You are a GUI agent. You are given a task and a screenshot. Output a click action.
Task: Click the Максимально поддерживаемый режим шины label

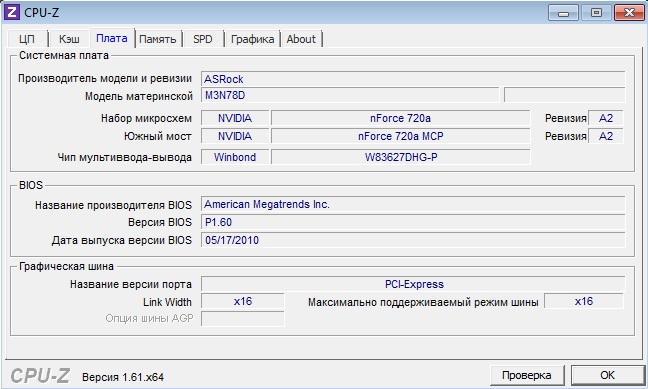[x=423, y=303]
